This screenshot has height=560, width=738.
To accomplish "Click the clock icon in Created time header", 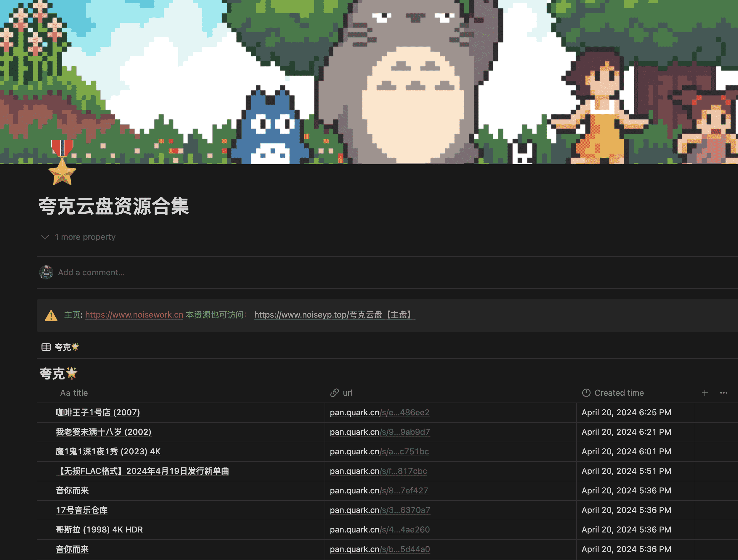I will point(586,393).
